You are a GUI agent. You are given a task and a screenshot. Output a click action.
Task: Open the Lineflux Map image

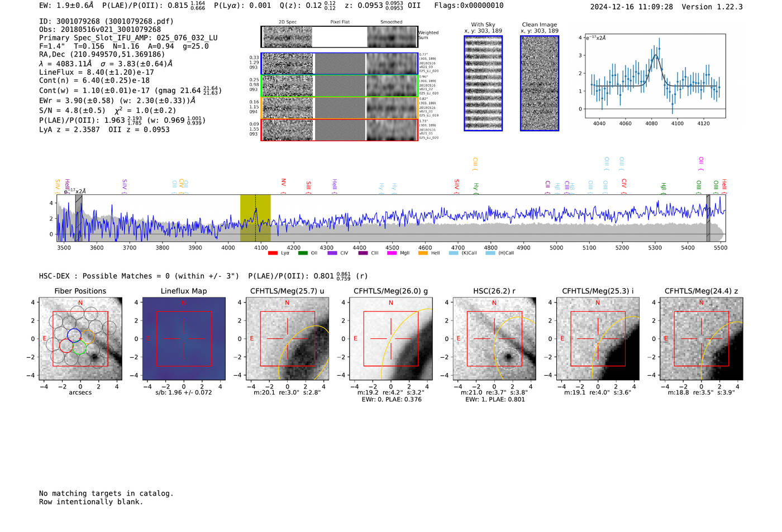point(184,338)
